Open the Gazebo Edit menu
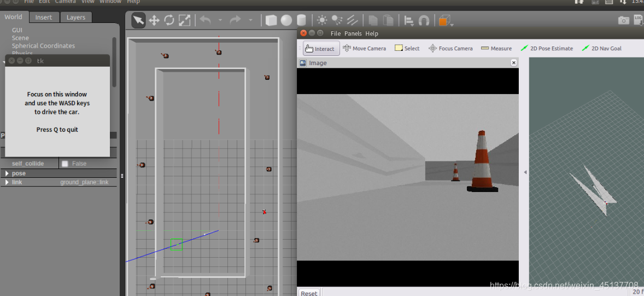 coord(44,2)
